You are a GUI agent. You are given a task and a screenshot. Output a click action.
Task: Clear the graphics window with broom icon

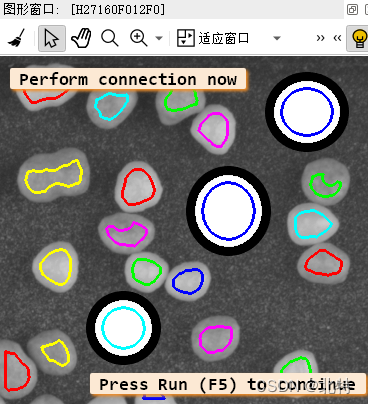(17, 38)
